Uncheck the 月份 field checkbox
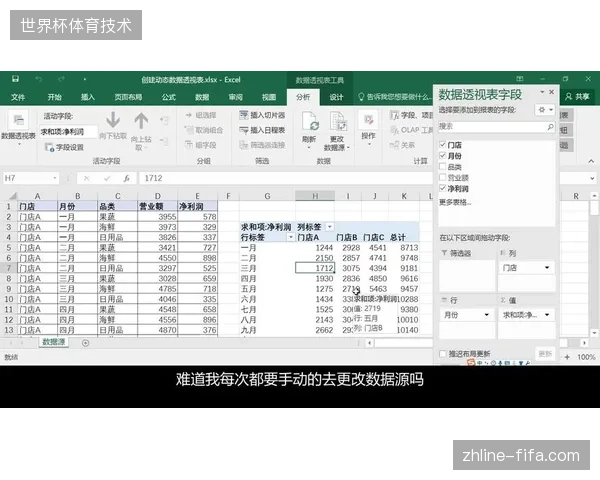Image resolution: width=600 pixels, height=480 pixels. [x=443, y=155]
